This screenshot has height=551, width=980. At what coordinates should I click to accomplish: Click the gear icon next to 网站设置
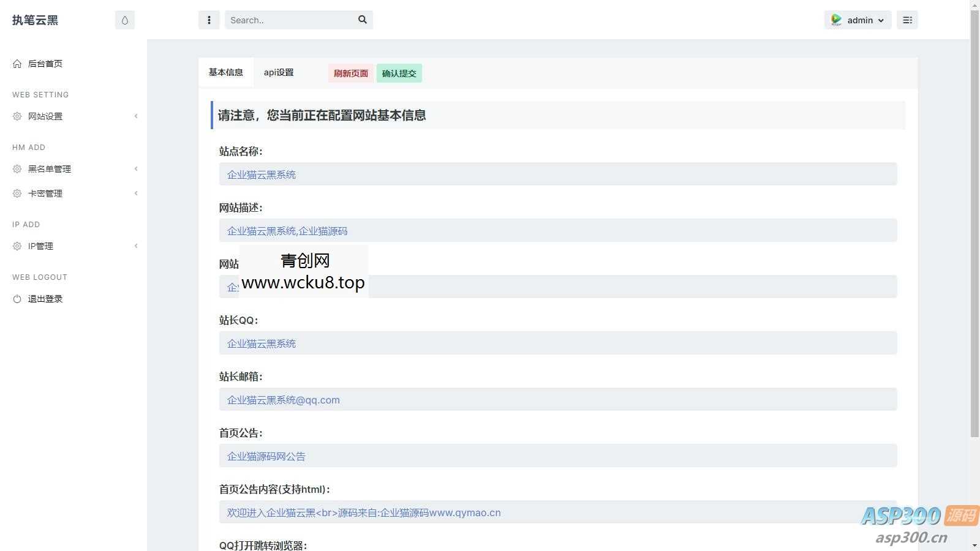17,116
